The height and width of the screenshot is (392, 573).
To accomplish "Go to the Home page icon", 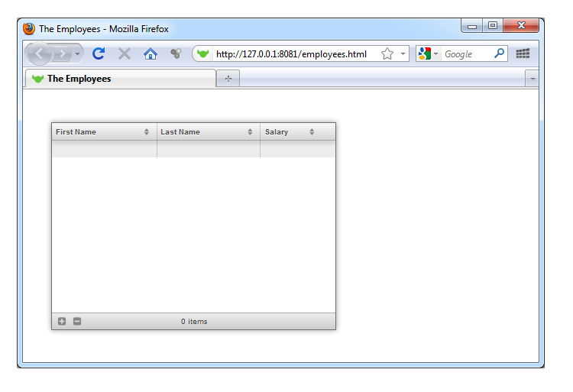I will (x=151, y=54).
